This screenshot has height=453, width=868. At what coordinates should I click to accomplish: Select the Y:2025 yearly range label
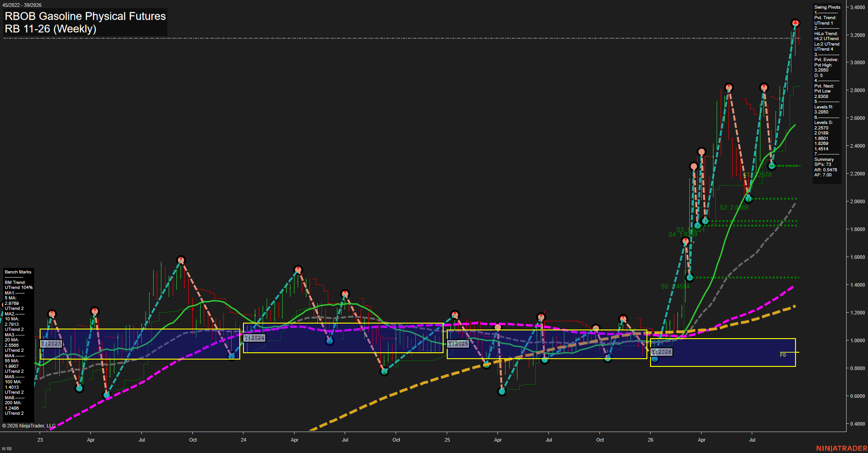click(x=458, y=344)
